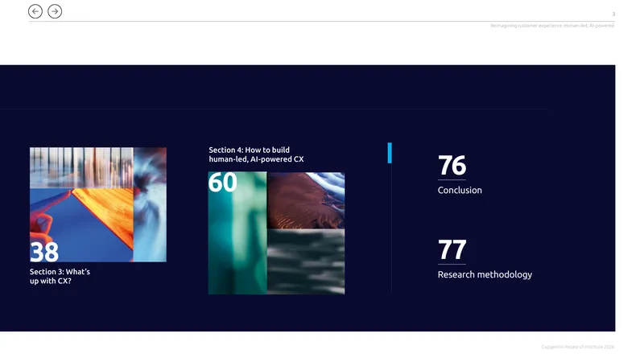This screenshot has height=362, width=644.
Task: Go to the previous page with the back arrow
Action: pos(35,11)
